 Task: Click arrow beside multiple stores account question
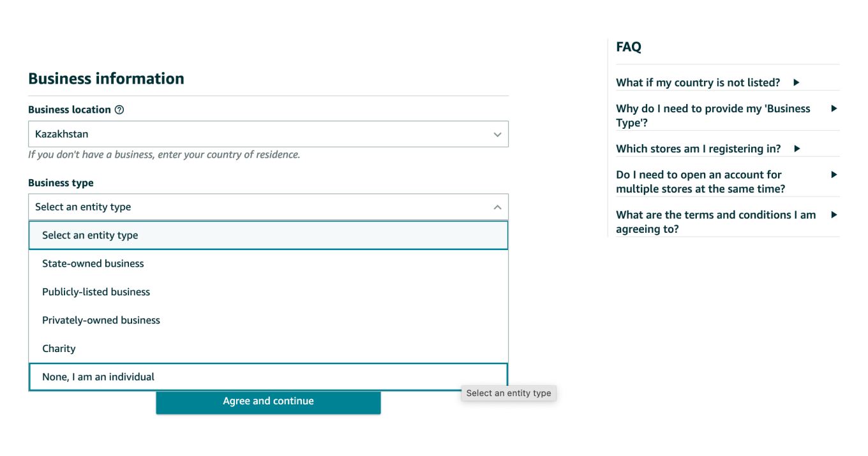point(834,175)
